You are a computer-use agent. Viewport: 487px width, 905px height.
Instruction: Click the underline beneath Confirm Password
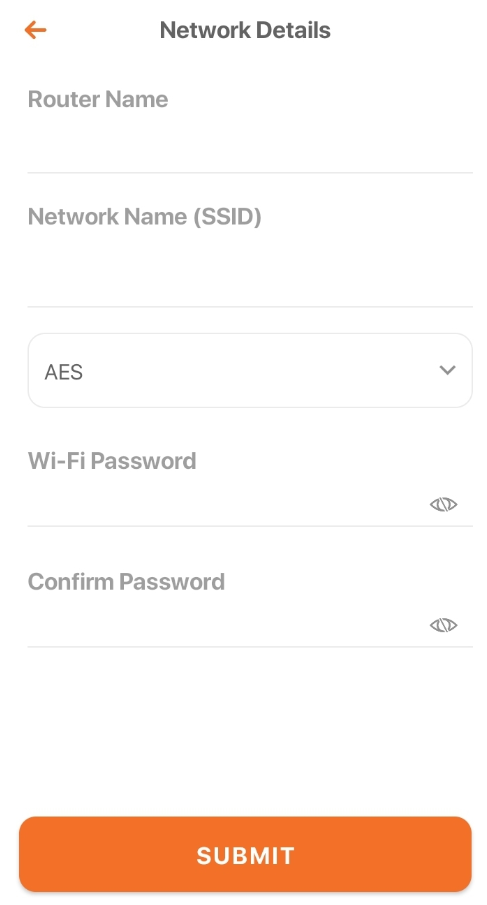click(x=250, y=646)
